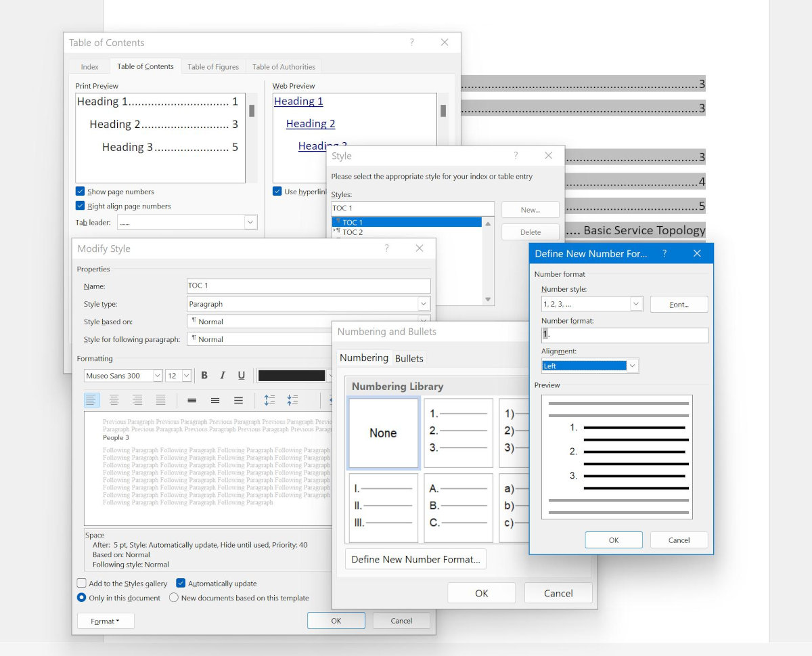812x656 pixels.
Task: Increase paragraph spacing with the spacing icon
Action: [x=270, y=399]
